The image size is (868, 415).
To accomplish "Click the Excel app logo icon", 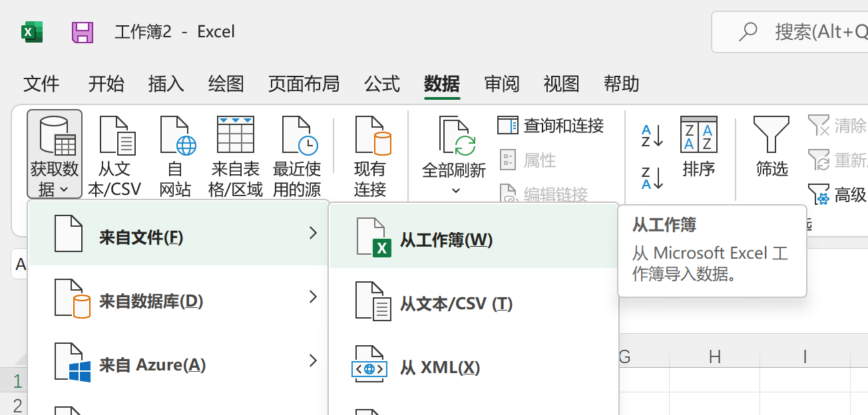I will 32,32.
